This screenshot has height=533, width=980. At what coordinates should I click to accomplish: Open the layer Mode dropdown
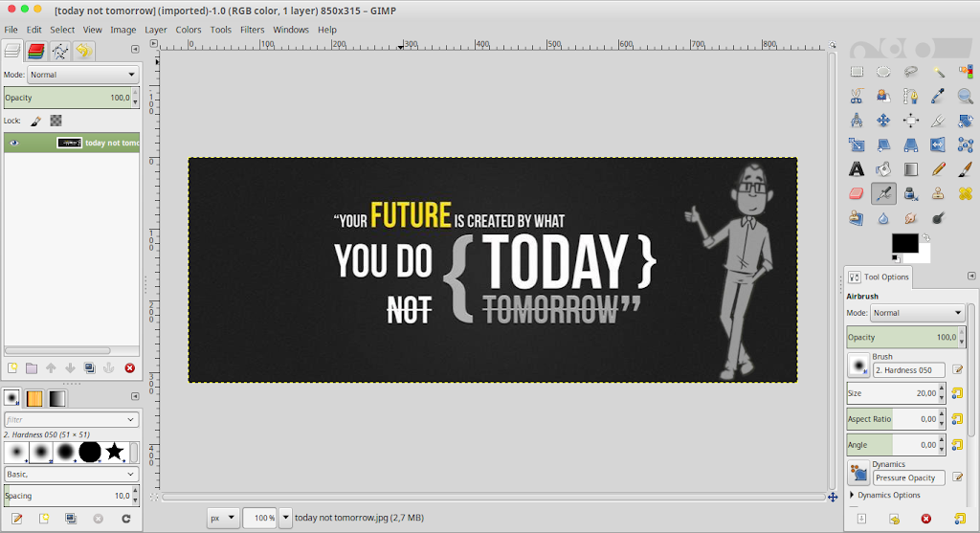click(82, 75)
